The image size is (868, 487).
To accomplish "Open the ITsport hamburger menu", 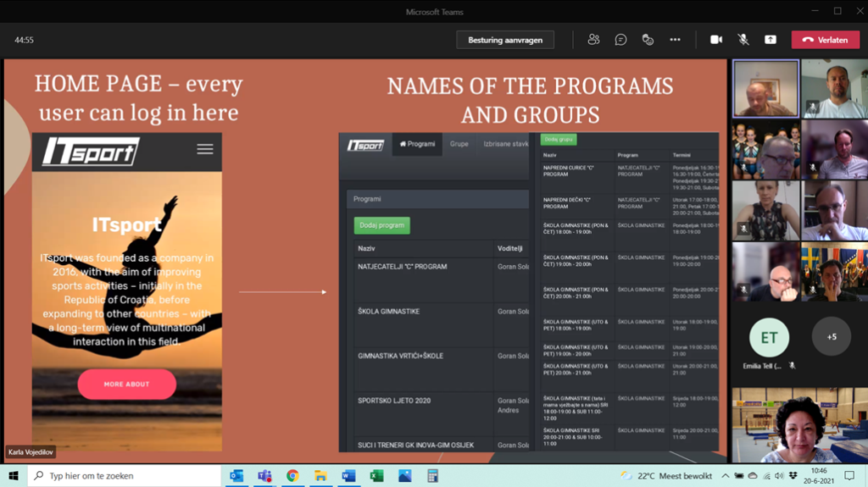I will pos(205,149).
